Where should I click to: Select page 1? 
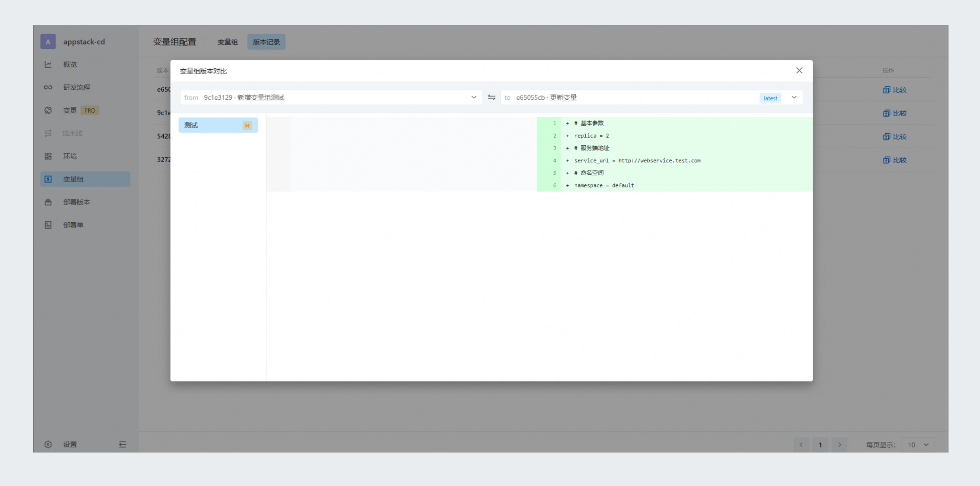point(820,444)
